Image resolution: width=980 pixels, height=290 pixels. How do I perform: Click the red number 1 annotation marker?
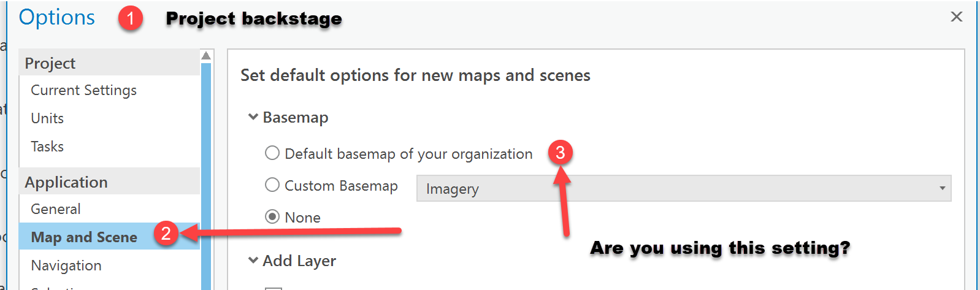pos(131,18)
